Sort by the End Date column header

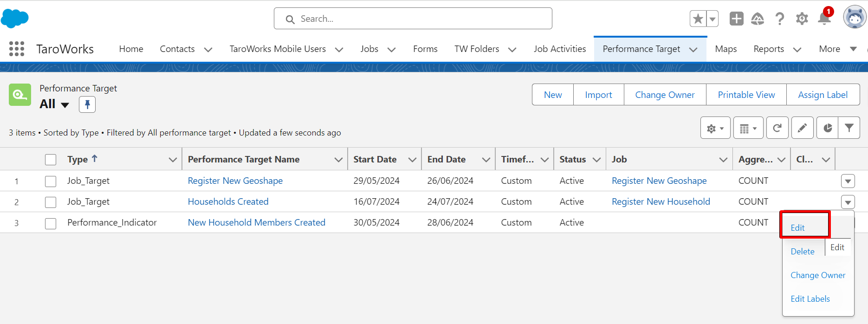447,159
